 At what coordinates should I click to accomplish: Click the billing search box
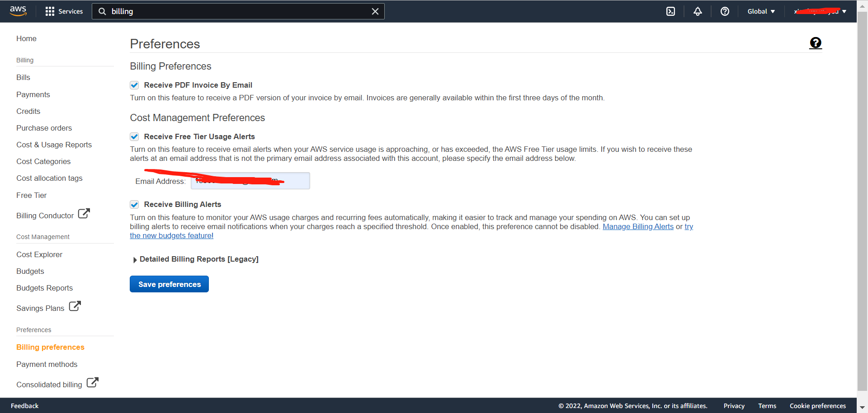[x=238, y=11]
